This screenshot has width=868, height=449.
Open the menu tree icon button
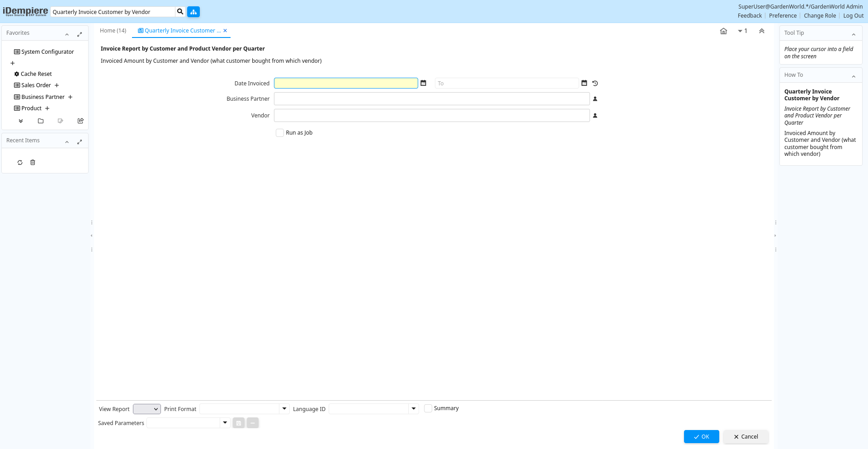click(x=193, y=12)
